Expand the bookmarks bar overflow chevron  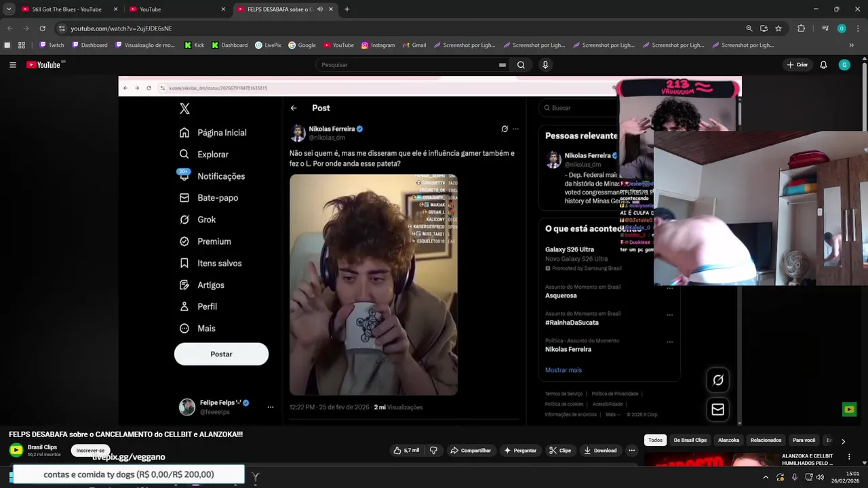tap(851, 45)
